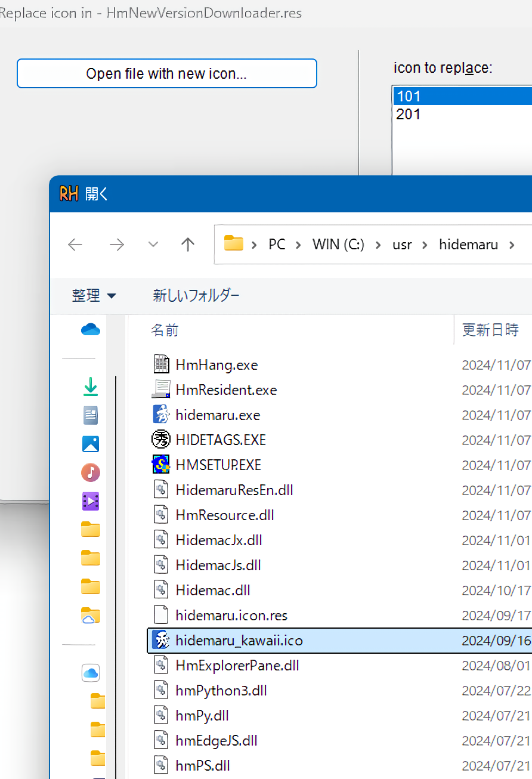The width and height of the screenshot is (532, 779).
Task: Open OneDrive from the sidebar top
Action: (x=91, y=330)
